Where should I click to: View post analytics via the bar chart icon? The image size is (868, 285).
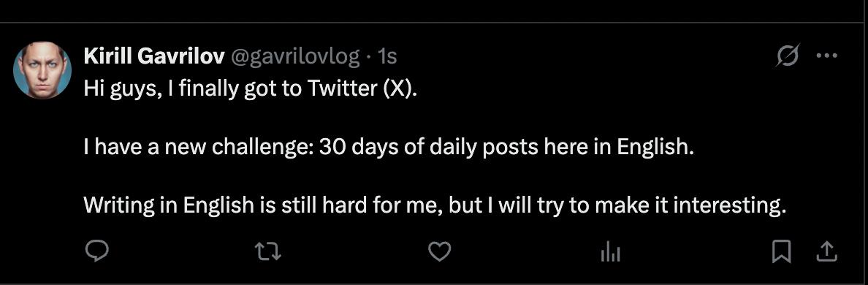point(611,254)
